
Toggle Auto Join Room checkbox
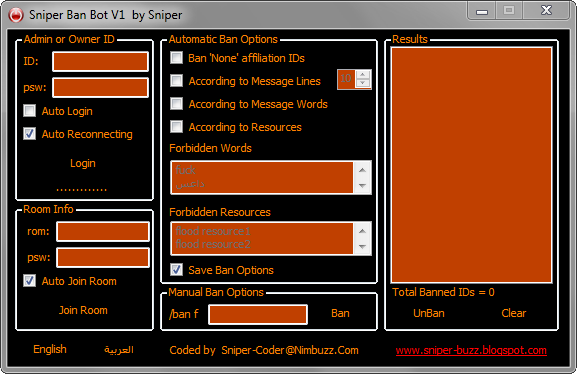[x=29, y=280]
